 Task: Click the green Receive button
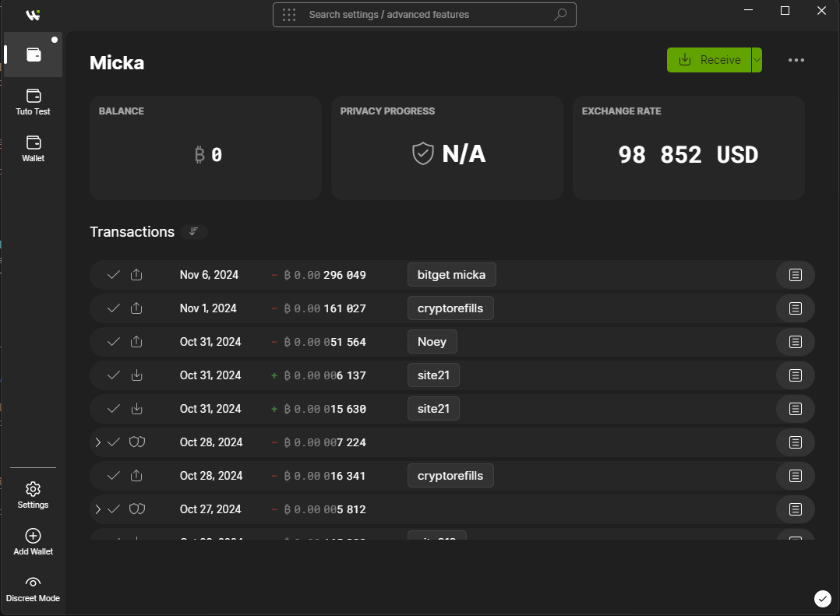(709, 60)
